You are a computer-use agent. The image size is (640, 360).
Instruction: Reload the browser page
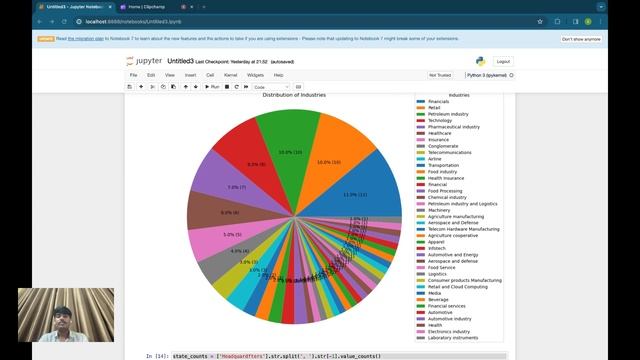(x=64, y=22)
